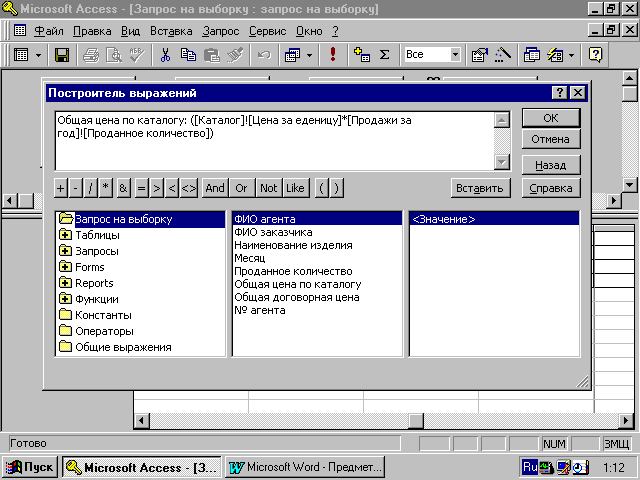
Task: Click the Save floppy disk icon
Action: click(62, 55)
